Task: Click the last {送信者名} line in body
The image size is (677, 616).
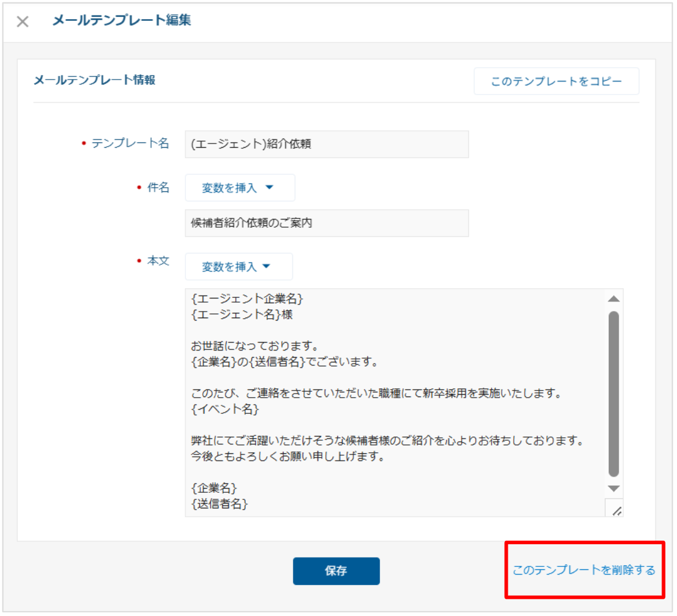Action: (x=219, y=504)
